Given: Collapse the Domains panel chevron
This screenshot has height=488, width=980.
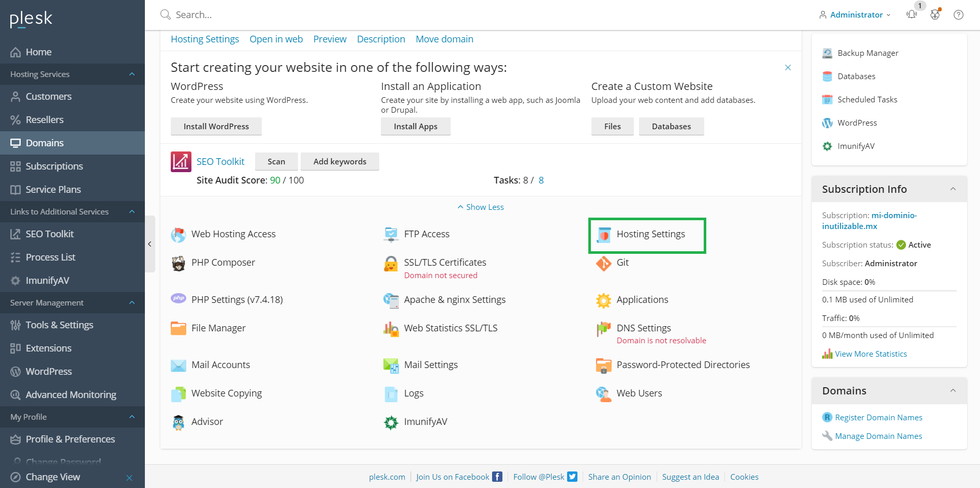Looking at the screenshot, I should pos(953,391).
